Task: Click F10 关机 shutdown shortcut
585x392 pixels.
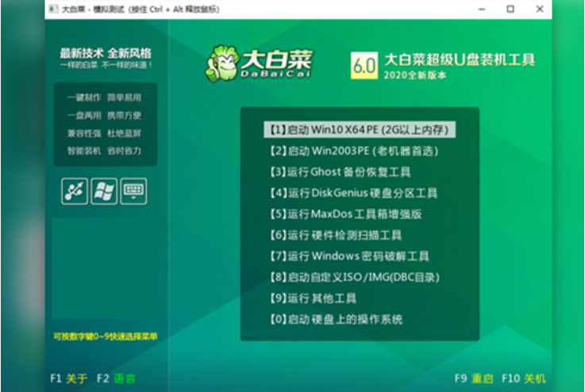Action: coord(524,379)
